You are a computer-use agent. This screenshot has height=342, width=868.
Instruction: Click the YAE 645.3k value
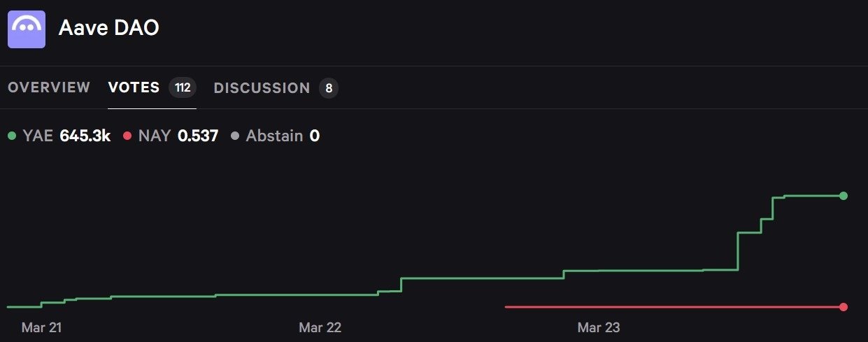pos(85,136)
